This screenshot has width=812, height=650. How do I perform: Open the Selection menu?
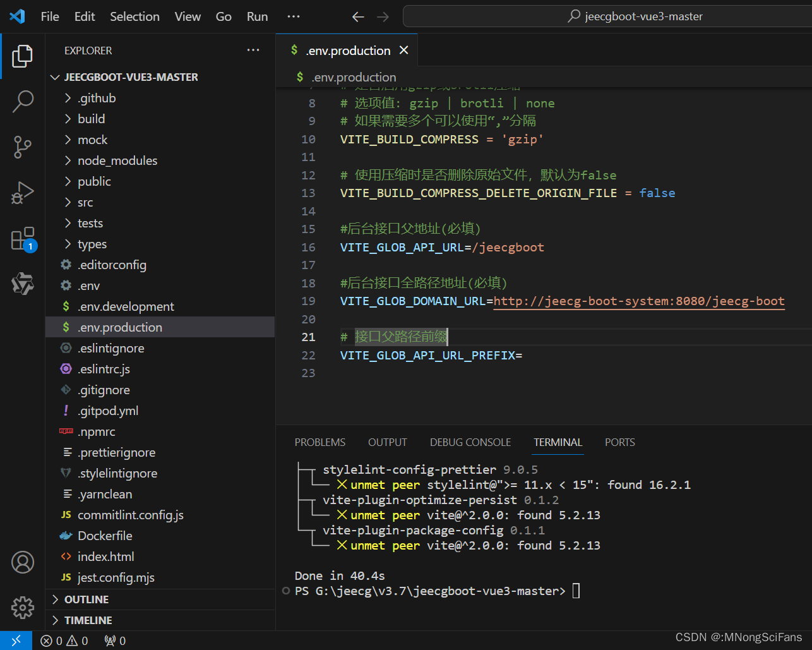[x=134, y=16]
